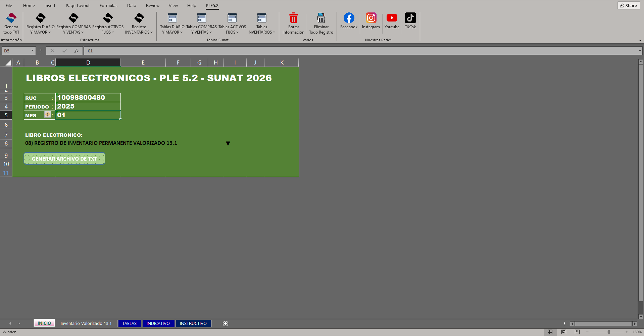Open Registro INVENTARIOS menu
Image resolution: width=644 pixels, height=336 pixels.
pos(139,23)
